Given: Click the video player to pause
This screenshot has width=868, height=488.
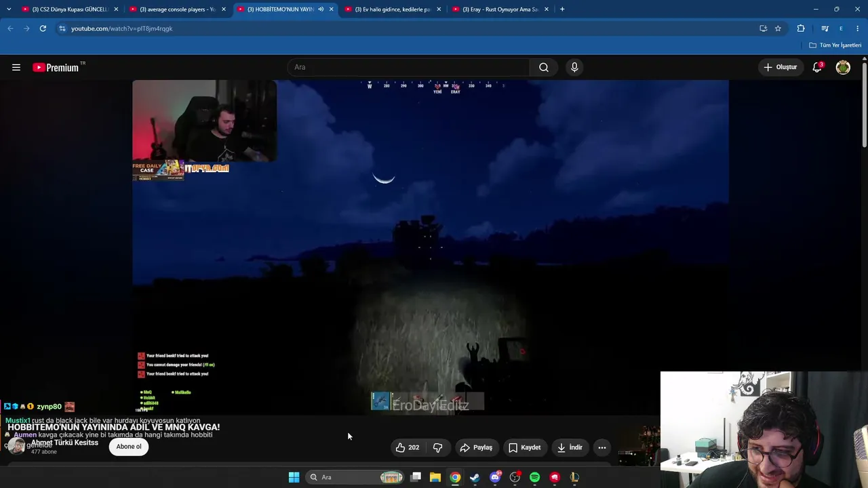Looking at the screenshot, I should click(x=431, y=247).
